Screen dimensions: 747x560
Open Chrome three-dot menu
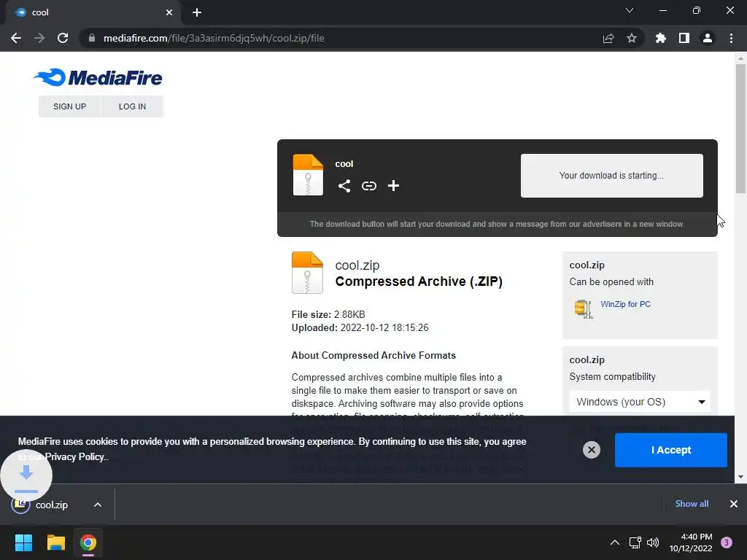pyautogui.click(x=731, y=38)
